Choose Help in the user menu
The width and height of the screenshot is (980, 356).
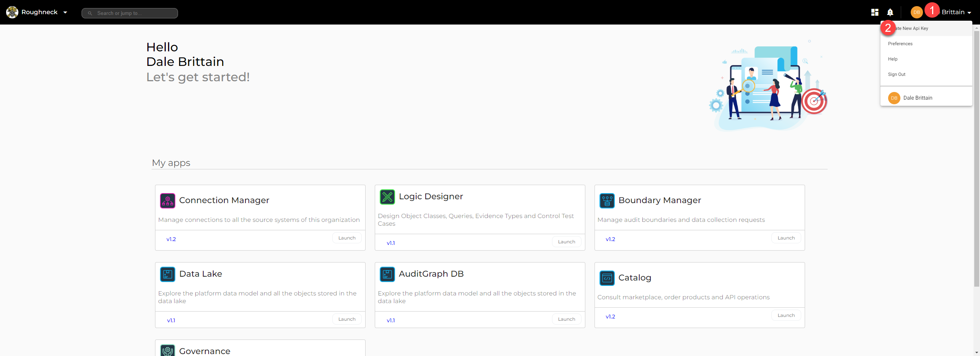[893, 59]
